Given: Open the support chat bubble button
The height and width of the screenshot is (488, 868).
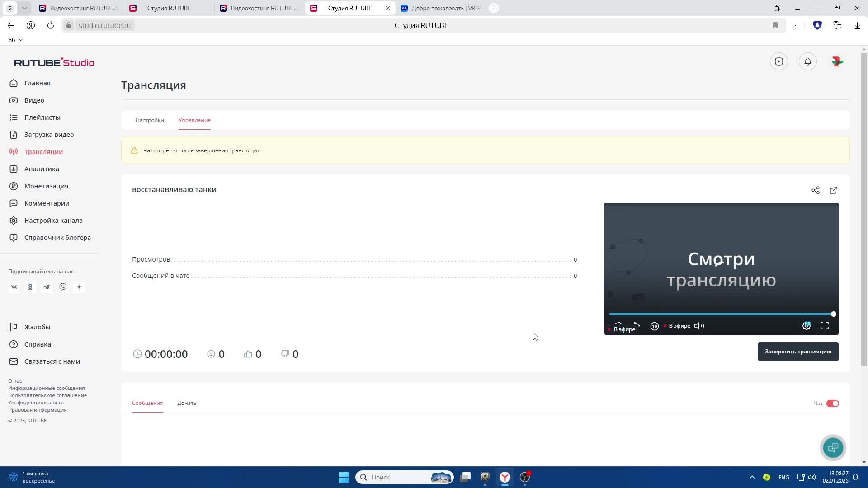Looking at the screenshot, I should 833,448.
